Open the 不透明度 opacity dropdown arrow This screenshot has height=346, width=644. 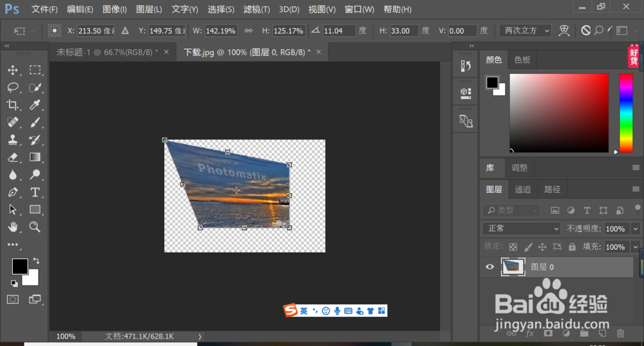coord(636,229)
